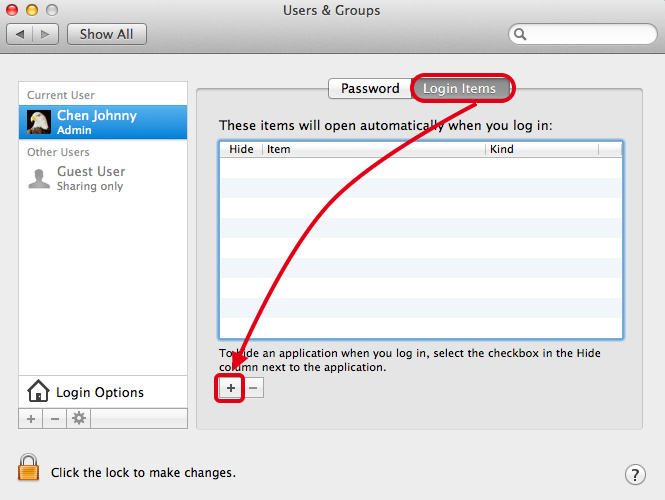Screen dimensions: 665x500
Task: Switch to the Password tab
Action: [x=370, y=88]
